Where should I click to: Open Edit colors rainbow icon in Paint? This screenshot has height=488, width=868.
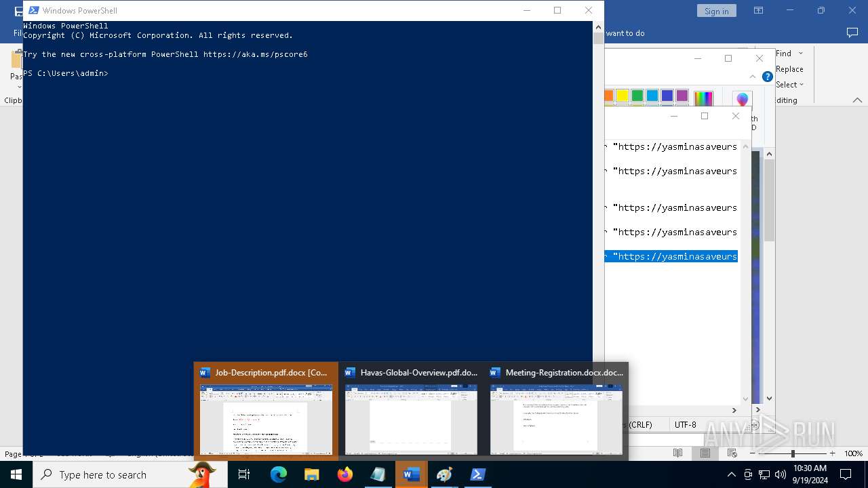point(704,99)
